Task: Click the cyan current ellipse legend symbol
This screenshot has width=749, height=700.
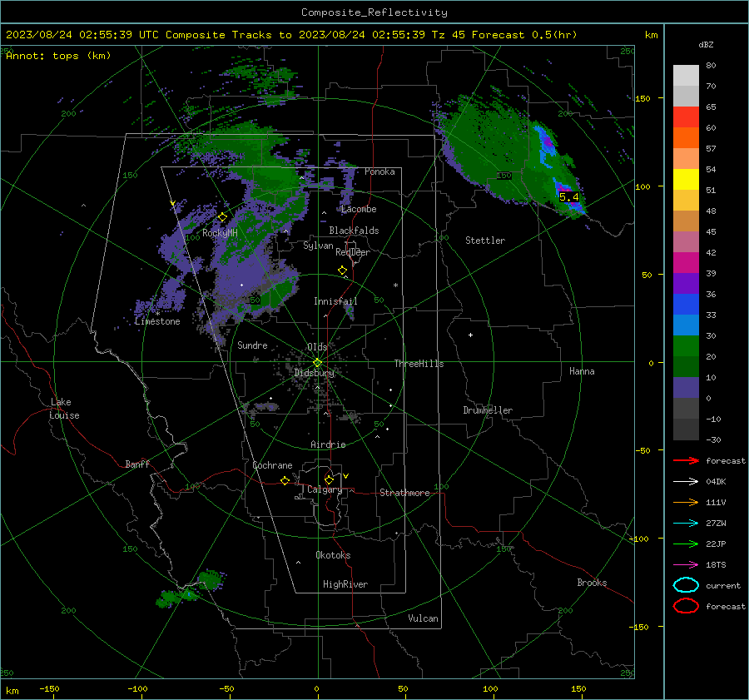Action: [686, 585]
